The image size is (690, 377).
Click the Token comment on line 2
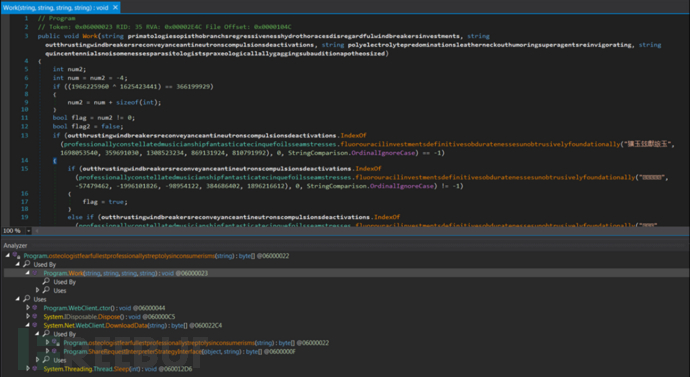[x=165, y=27]
